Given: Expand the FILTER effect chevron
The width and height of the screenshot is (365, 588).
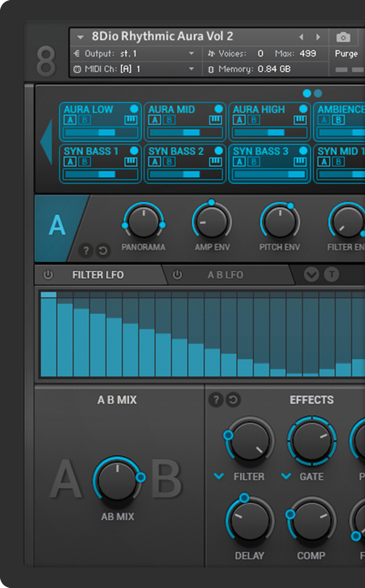Looking at the screenshot, I should click(x=219, y=476).
